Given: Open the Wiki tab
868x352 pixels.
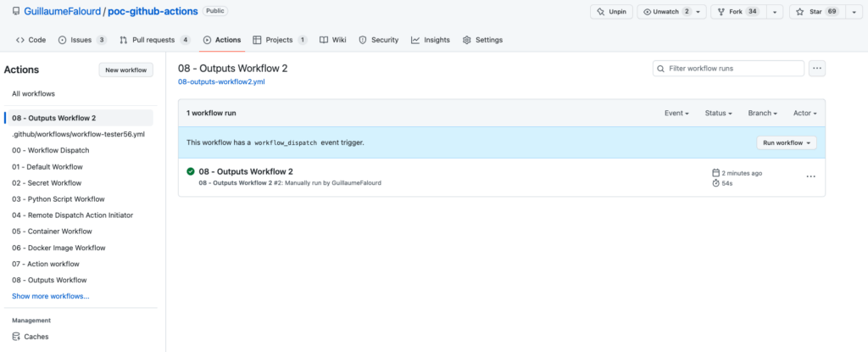Looking at the screenshot, I should pyautogui.click(x=333, y=40).
